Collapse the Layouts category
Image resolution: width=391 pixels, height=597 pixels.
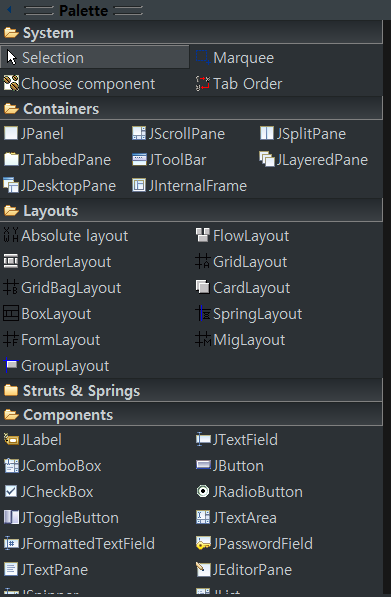tap(191, 211)
